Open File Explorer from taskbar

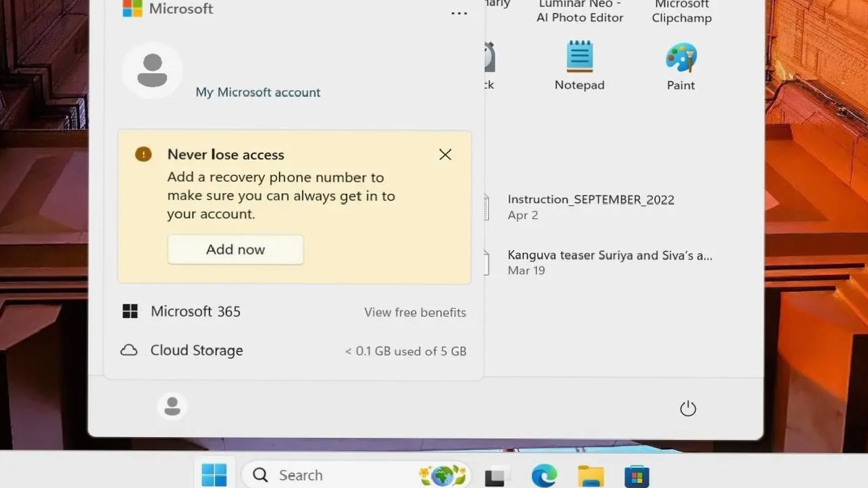tap(591, 476)
